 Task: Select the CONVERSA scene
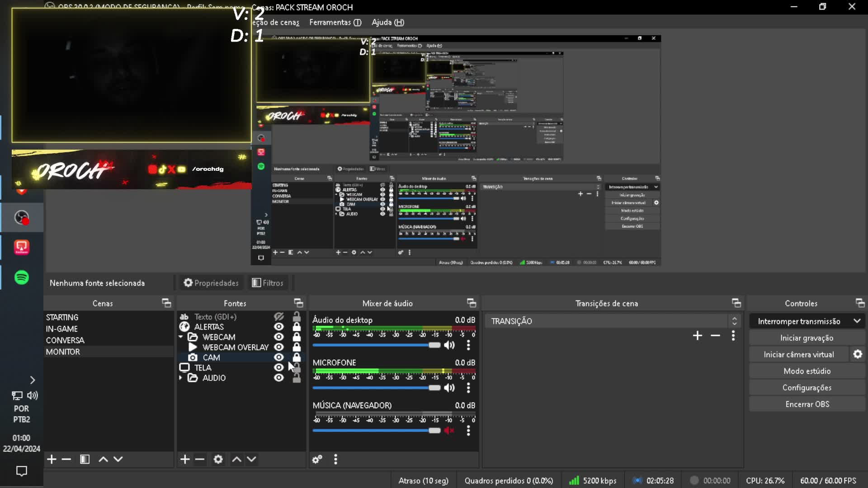(108, 340)
